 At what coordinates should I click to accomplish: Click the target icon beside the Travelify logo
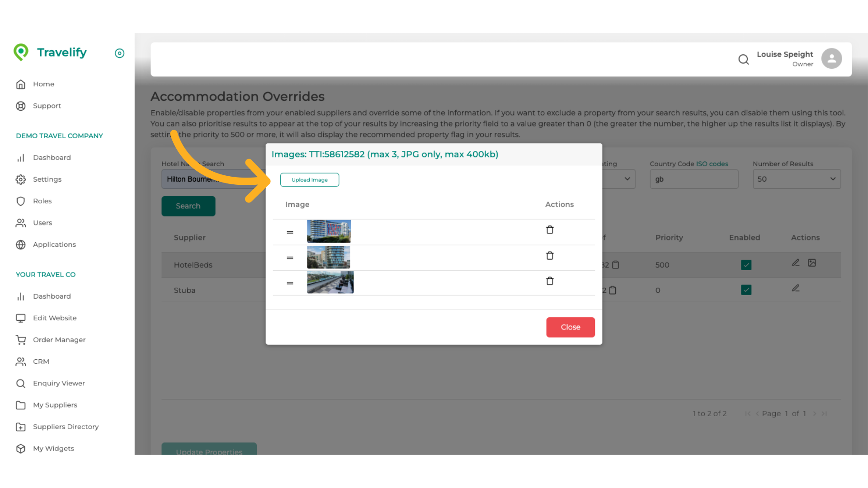click(119, 53)
